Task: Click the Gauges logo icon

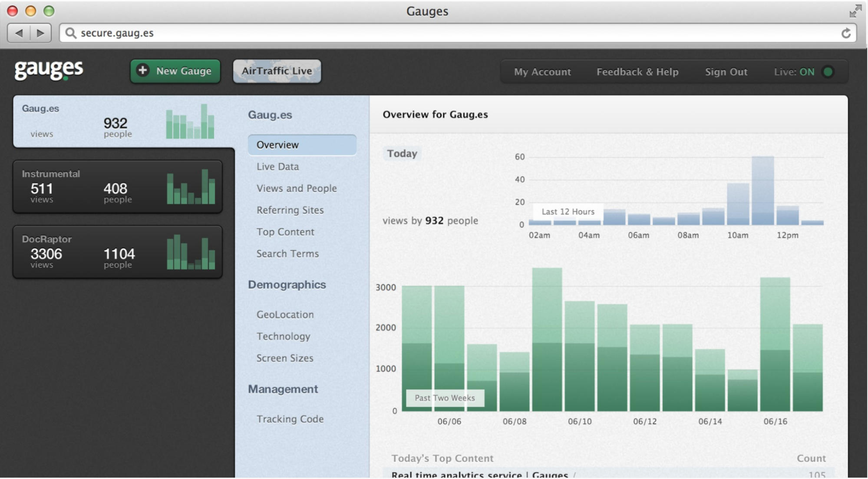Action: 50,70
